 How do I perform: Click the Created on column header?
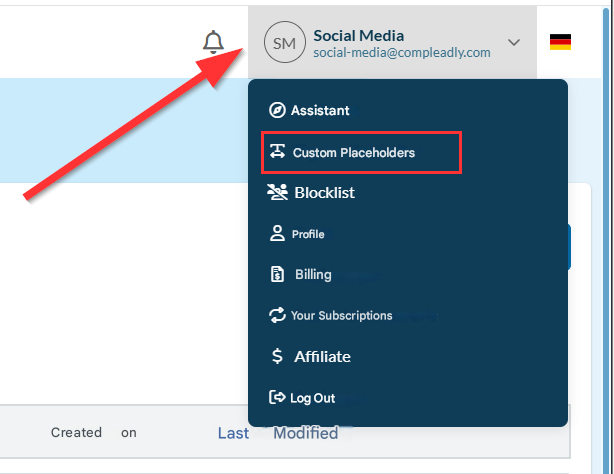tap(93, 433)
